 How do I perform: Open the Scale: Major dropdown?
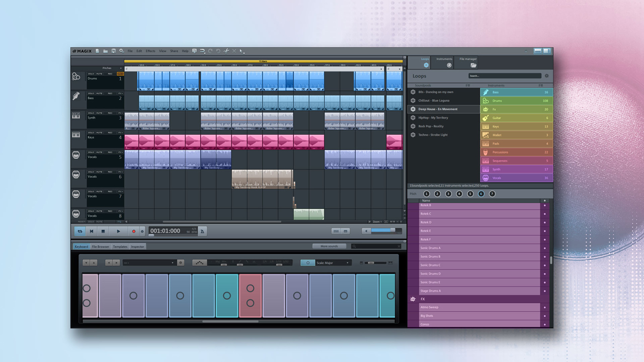pos(332,262)
